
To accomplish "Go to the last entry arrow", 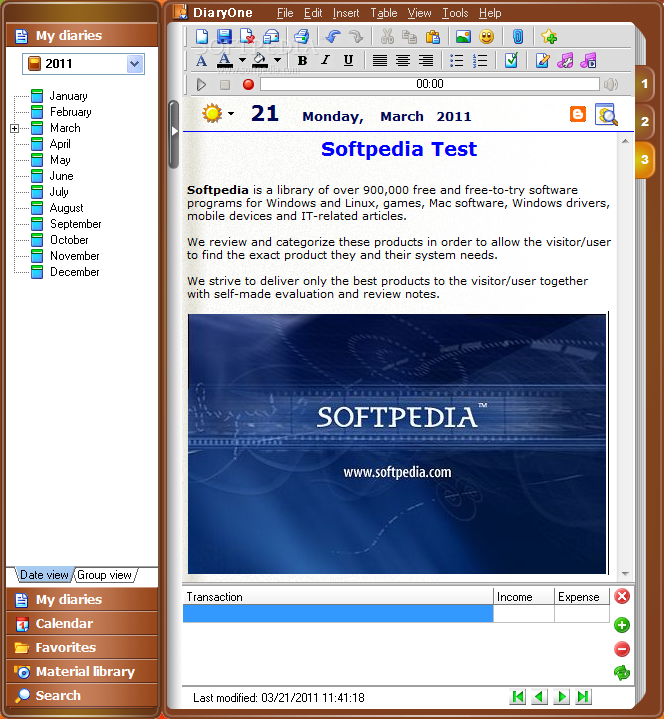I will click(583, 697).
